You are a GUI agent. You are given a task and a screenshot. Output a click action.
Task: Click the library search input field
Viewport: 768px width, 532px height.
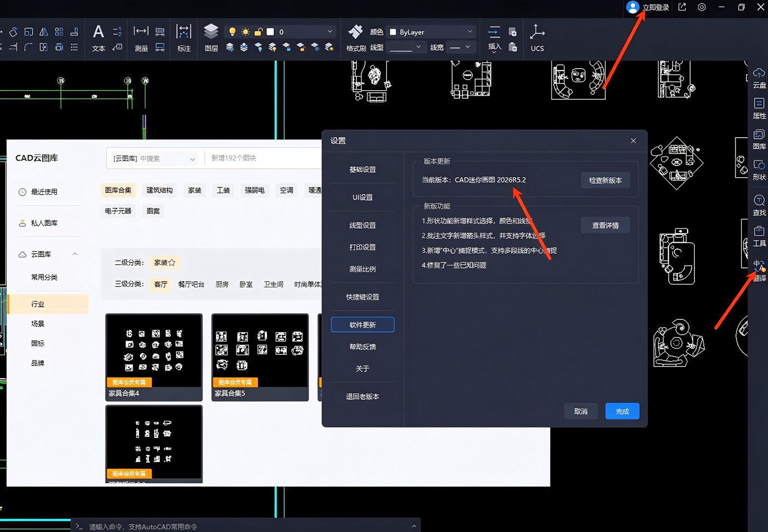point(264,158)
